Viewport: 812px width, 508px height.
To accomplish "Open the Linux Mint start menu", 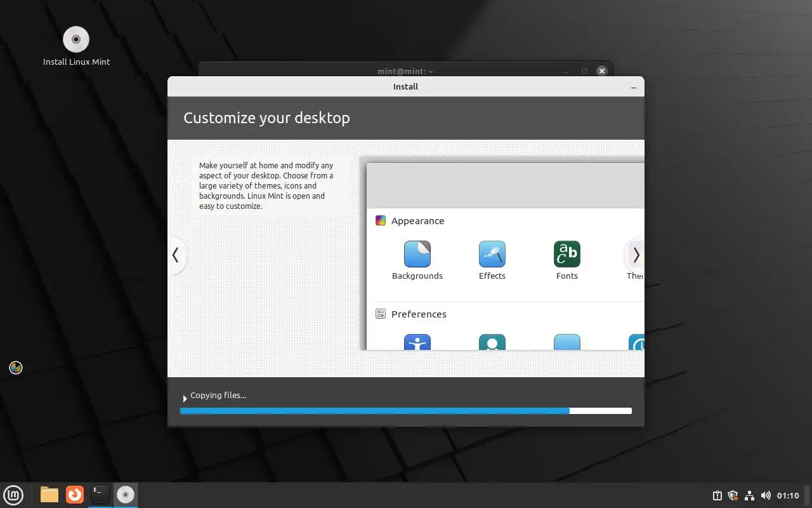I will pyautogui.click(x=13, y=495).
